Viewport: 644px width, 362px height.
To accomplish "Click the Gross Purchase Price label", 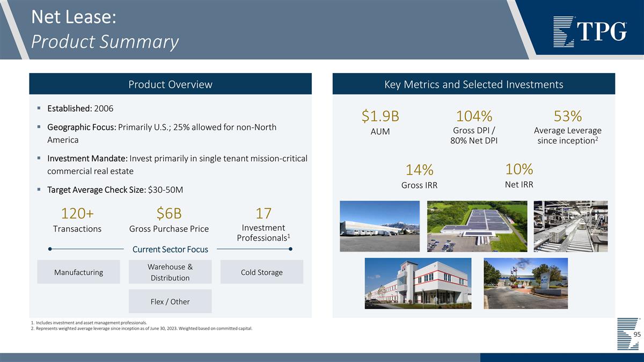I will click(169, 229).
